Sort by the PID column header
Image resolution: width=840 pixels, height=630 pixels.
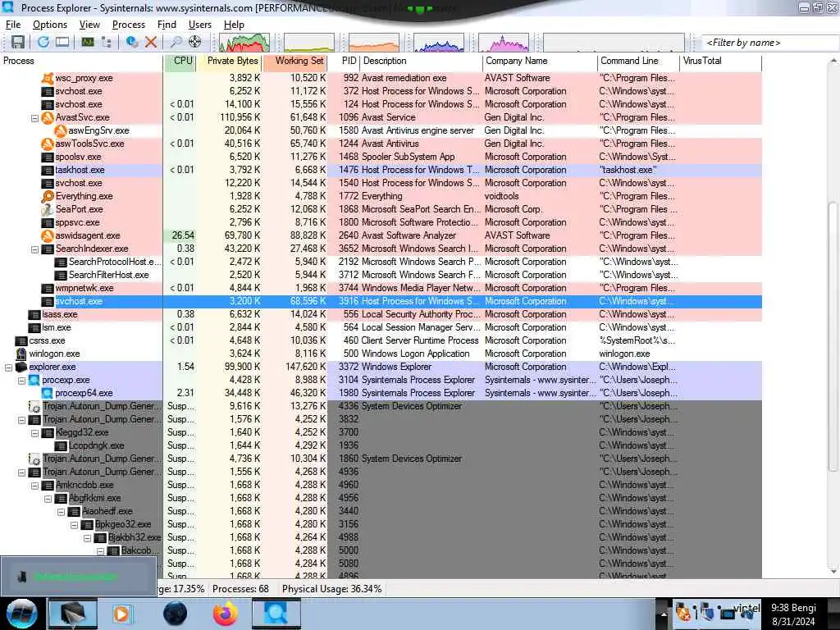(344, 61)
